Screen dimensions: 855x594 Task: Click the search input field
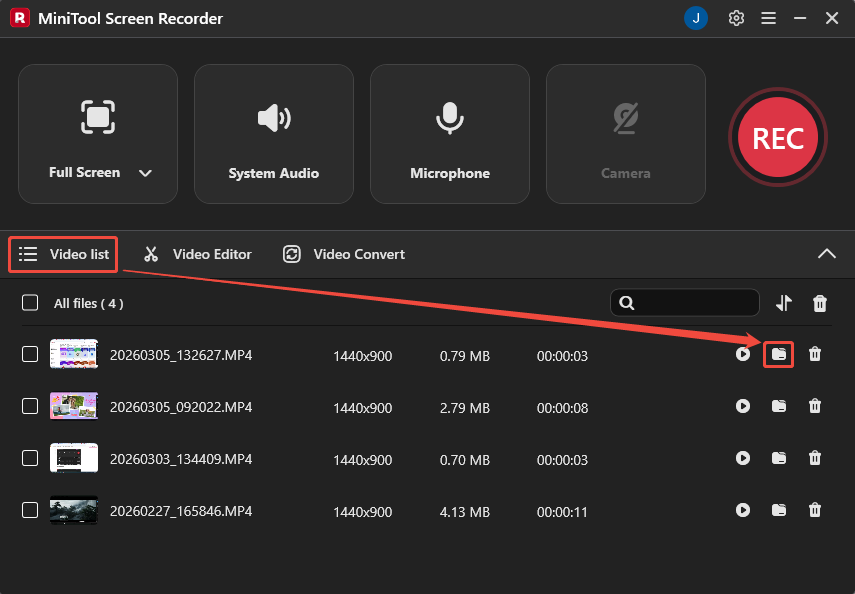pyautogui.click(x=690, y=302)
